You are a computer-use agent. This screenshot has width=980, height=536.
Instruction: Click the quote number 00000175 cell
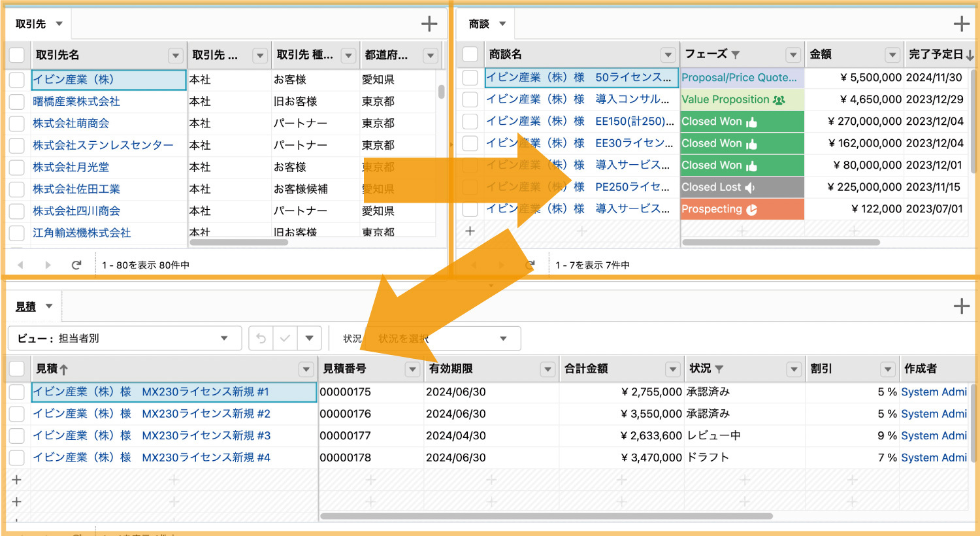pos(371,392)
